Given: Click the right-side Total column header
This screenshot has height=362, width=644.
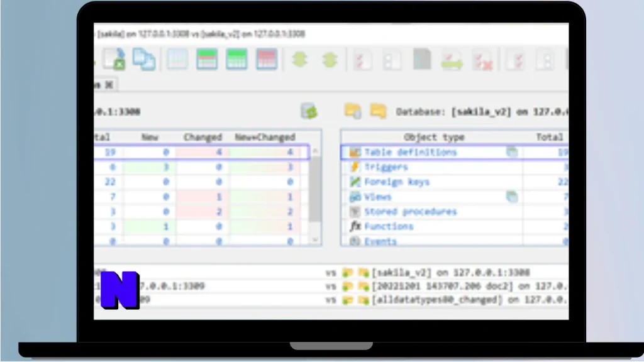Looking at the screenshot, I should (550, 137).
